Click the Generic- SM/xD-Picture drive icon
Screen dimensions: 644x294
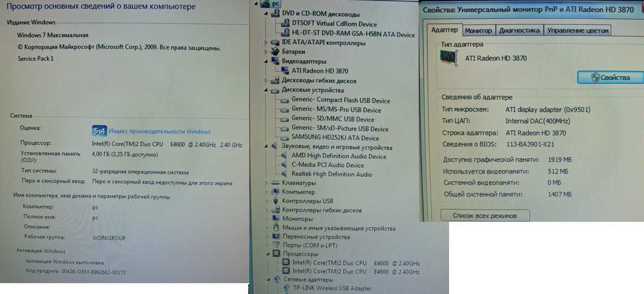pos(285,129)
